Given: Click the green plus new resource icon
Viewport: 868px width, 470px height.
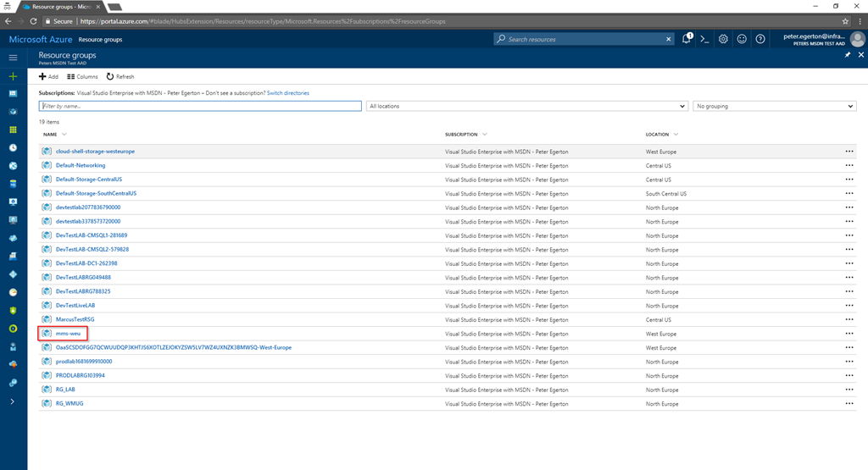Looking at the screenshot, I should tap(13, 76).
